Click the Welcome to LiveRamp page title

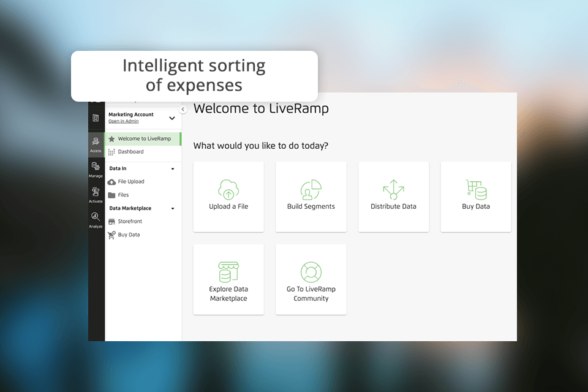(x=261, y=108)
